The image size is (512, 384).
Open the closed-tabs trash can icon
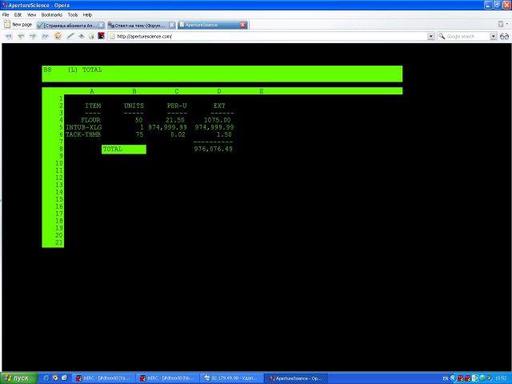[500, 24]
